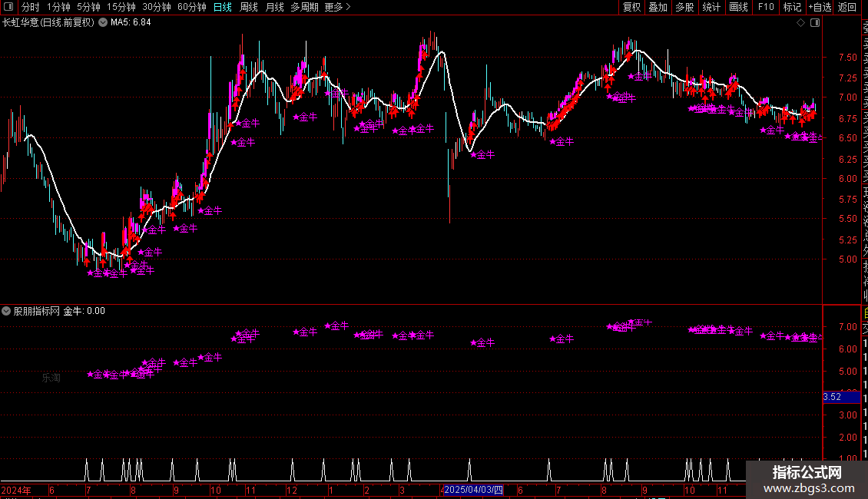The height and width of the screenshot is (499, 868).
Task: Open the main chart indicator settings dropdown
Action: [x=103, y=23]
